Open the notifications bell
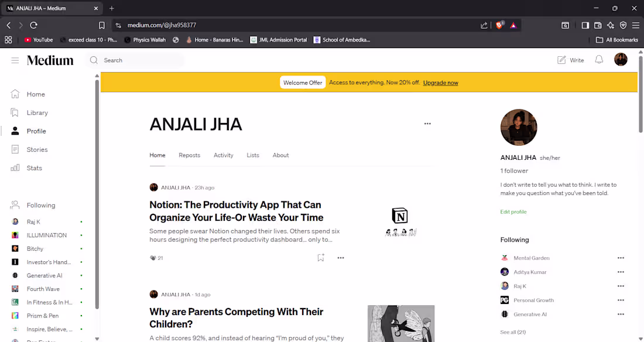Image resolution: width=644 pixels, height=342 pixels. pyautogui.click(x=599, y=60)
